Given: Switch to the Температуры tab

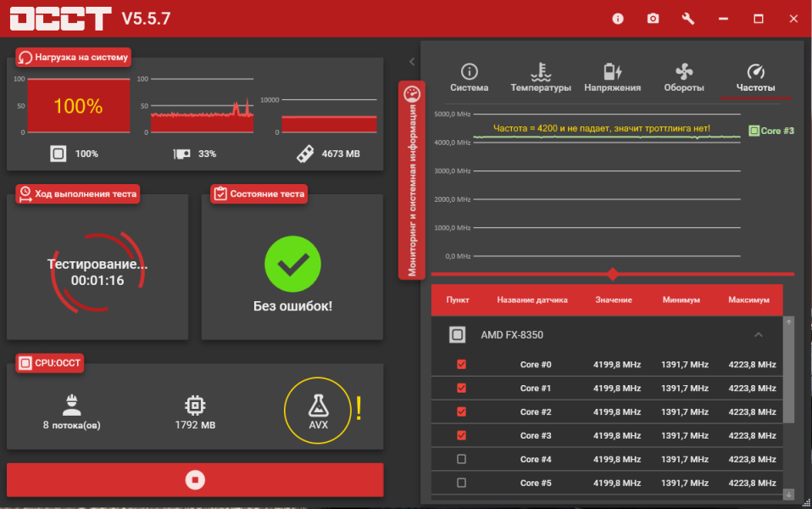Looking at the screenshot, I should coord(541,78).
